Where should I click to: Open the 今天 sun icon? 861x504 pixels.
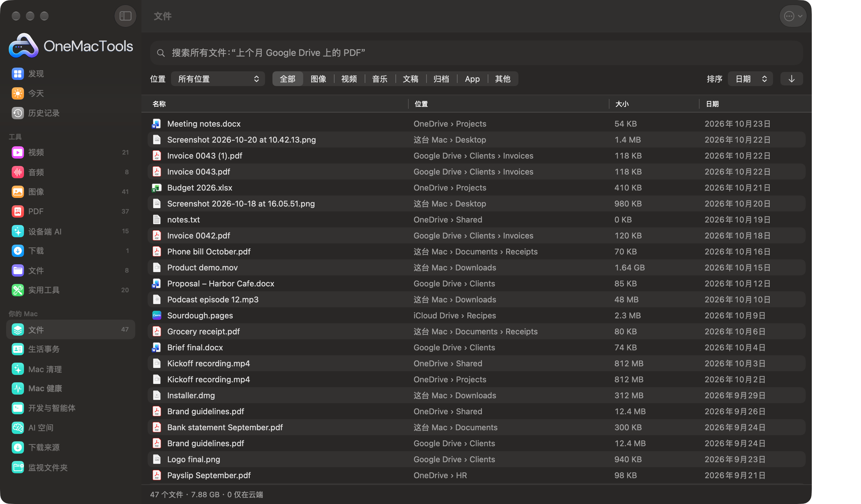[x=18, y=93]
